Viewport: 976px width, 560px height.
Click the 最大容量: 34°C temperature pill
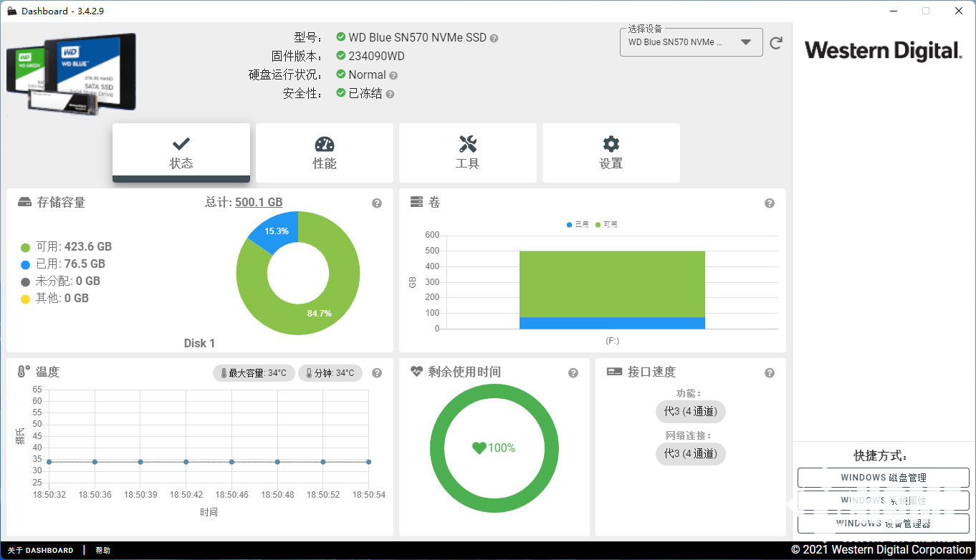coord(254,373)
